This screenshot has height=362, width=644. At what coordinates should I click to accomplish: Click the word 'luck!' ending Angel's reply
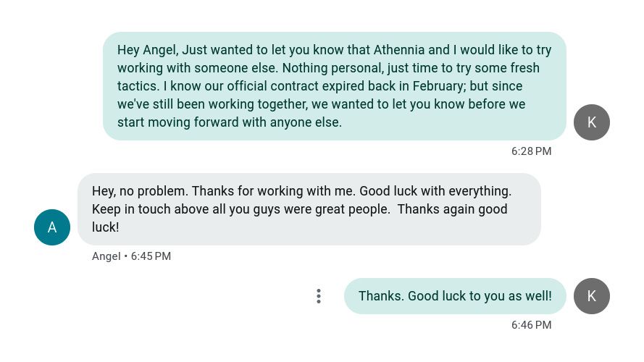[x=105, y=227]
